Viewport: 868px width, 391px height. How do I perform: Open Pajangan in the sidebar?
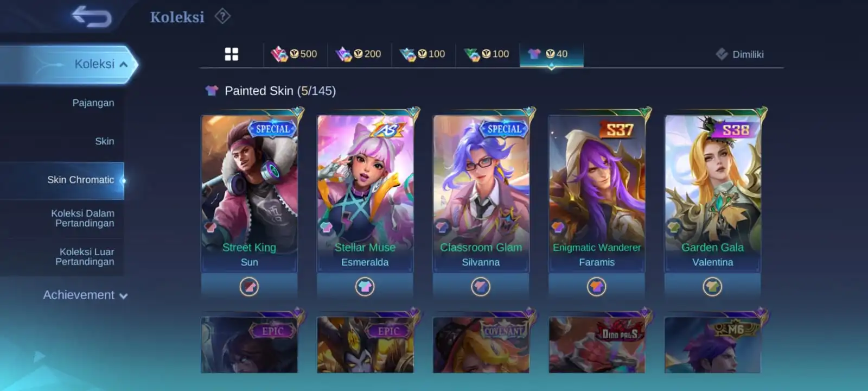[x=93, y=103]
